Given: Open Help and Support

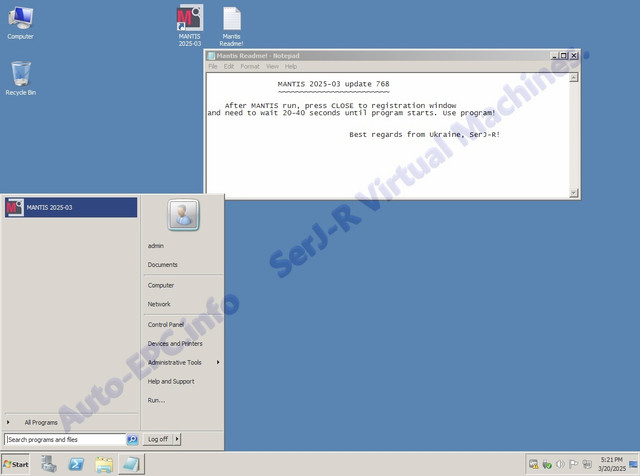Looking at the screenshot, I should coord(171,381).
